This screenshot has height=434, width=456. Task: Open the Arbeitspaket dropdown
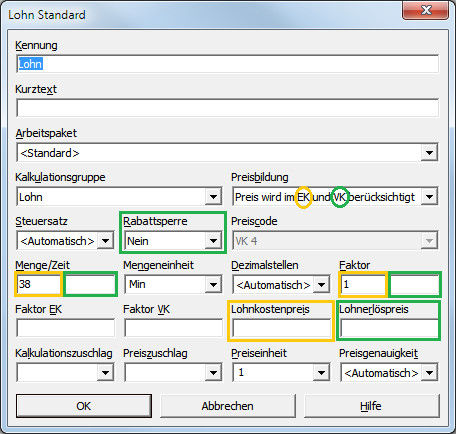coord(227,153)
